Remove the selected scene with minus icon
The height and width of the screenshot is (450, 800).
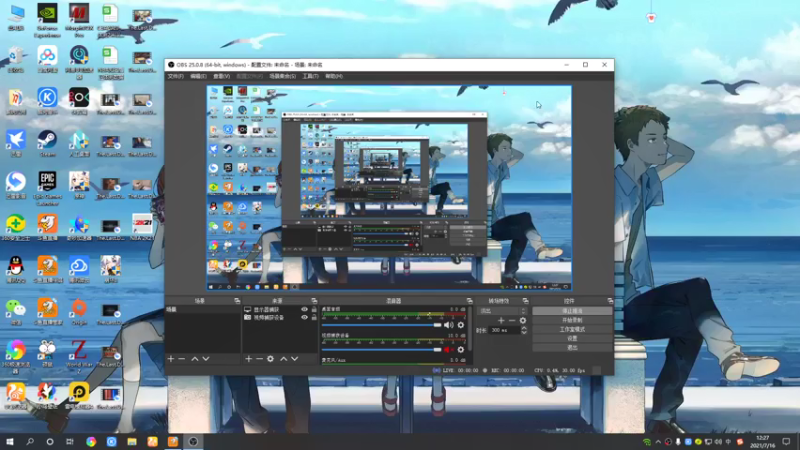coord(182,359)
